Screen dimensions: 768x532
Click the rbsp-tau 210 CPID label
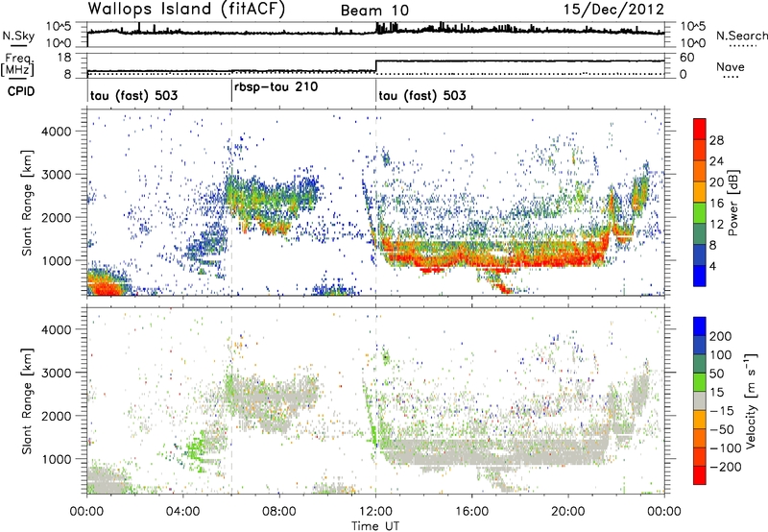276,86
